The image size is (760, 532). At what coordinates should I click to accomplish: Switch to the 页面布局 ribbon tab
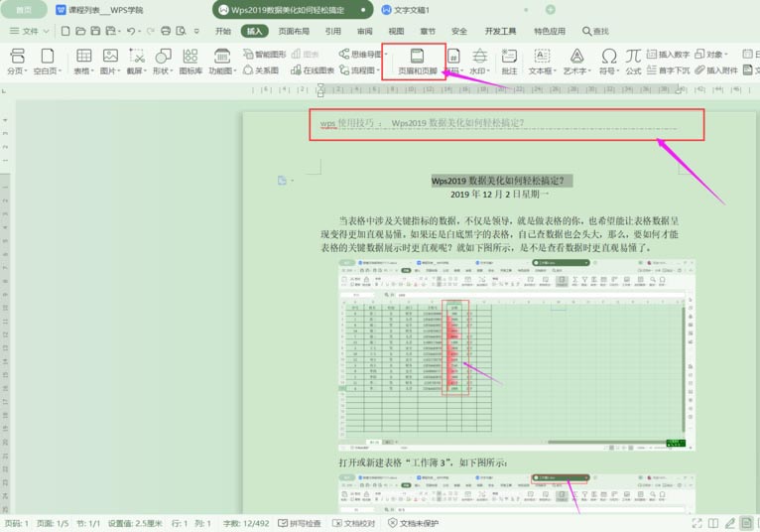294,31
